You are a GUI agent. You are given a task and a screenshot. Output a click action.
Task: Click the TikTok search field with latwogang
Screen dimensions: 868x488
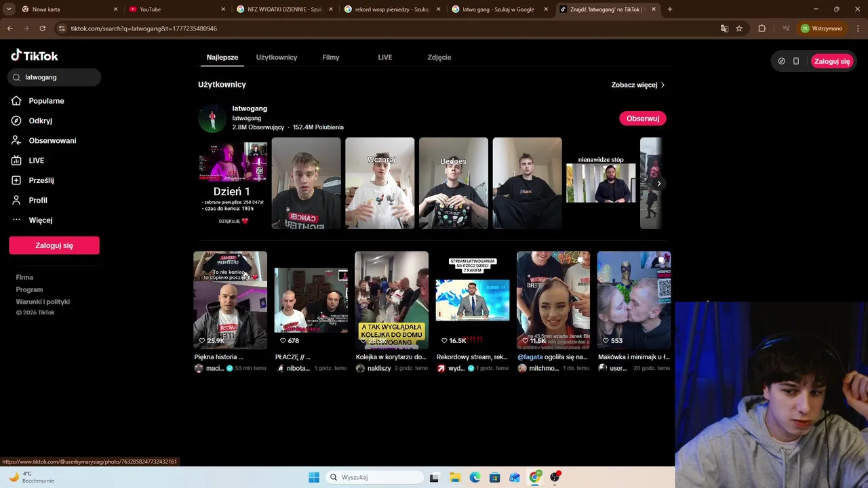[x=55, y=77]
